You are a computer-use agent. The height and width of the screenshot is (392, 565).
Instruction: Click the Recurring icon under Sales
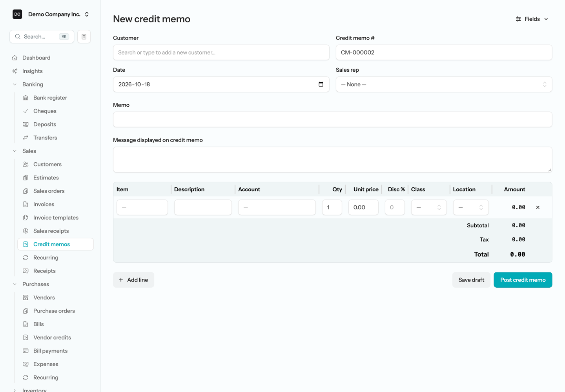[x=26, y=258]
